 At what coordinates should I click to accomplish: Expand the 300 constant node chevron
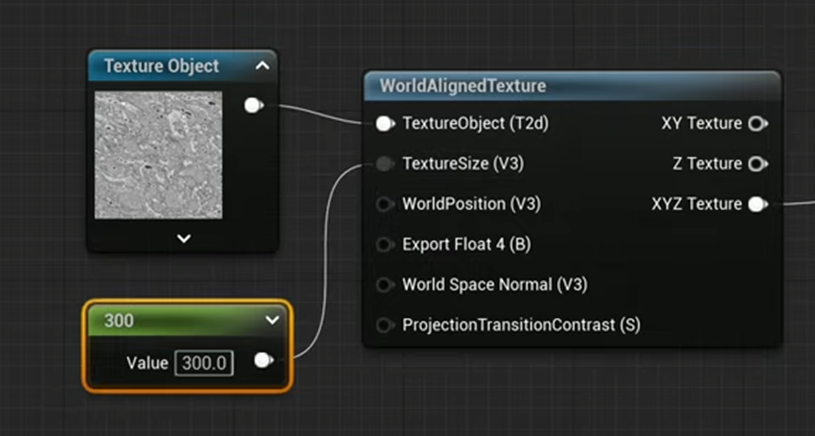coord(272,321)
